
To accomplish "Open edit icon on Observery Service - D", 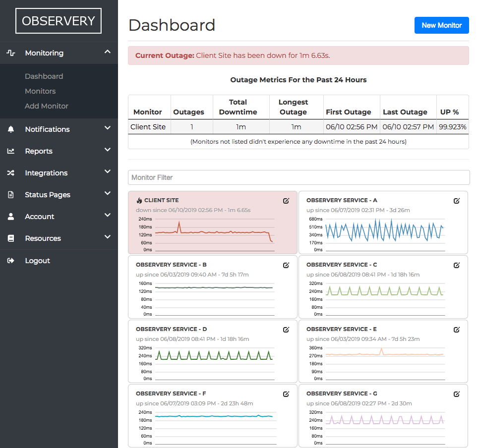I will [286, 330].
